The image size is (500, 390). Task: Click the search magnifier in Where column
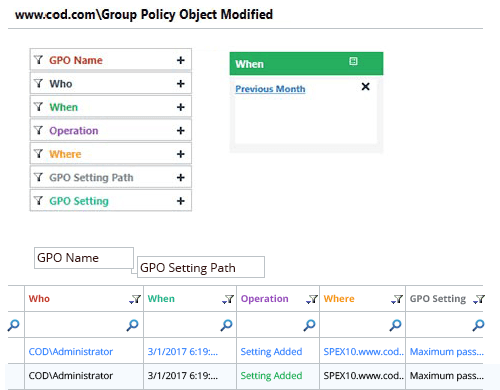(x=395, y=325)
